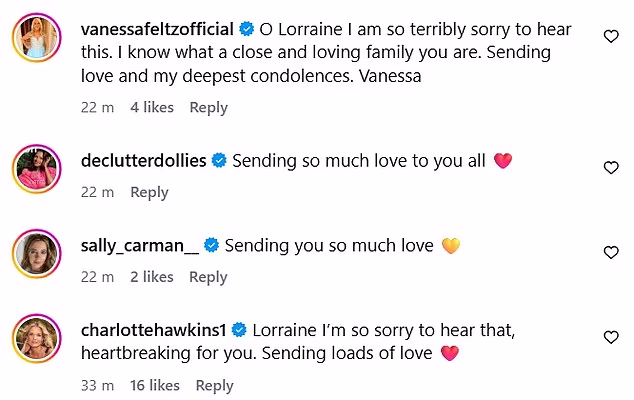
Task: Open the vanessafeltzofficial username link
Action: click(157, 29)
